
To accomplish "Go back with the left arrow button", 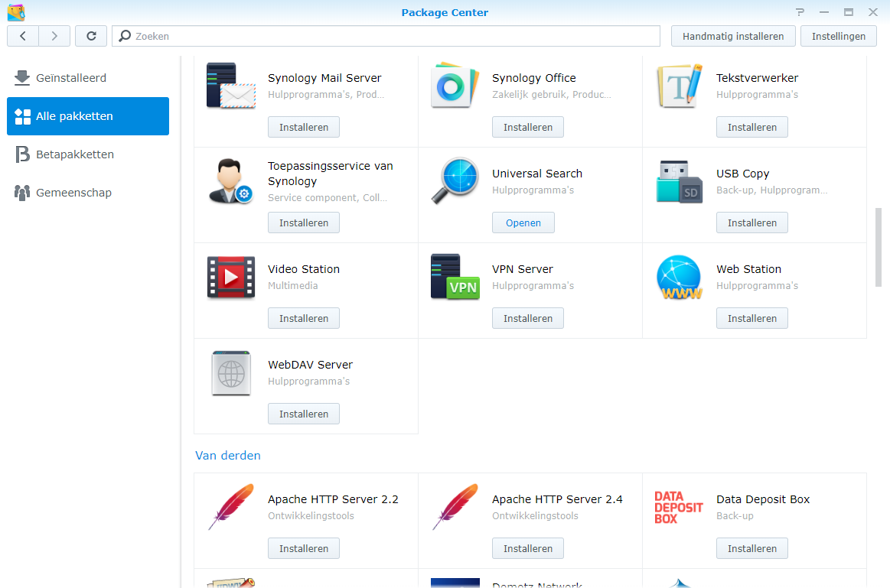I will point(23,36).
